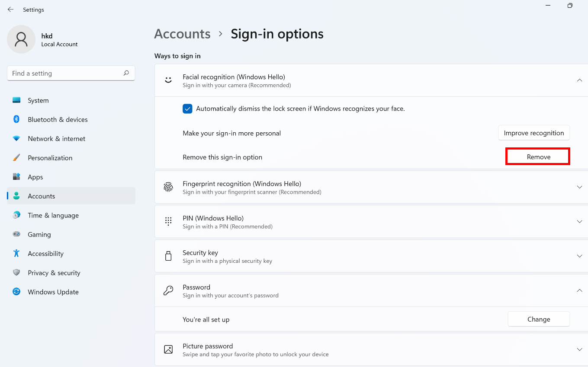588x367 pixels.
Task: Click the user profile avatar icon
Action: click(x=21, y=39)
